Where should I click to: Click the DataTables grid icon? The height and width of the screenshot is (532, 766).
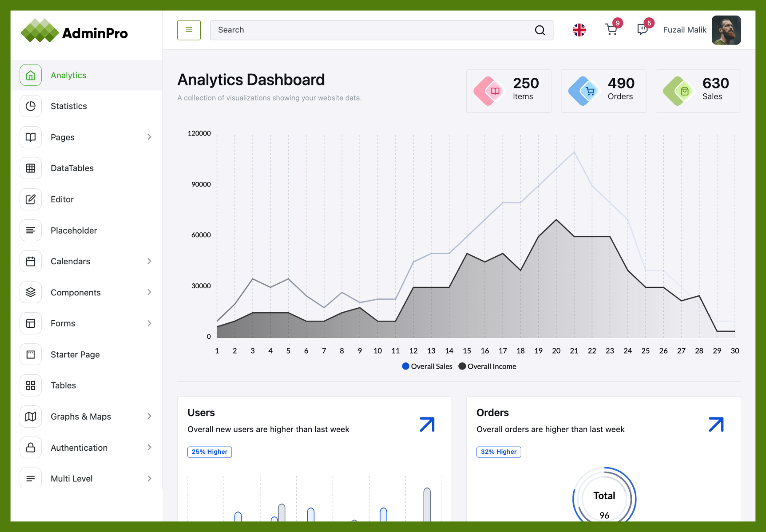pyautogui.click(x=31, y=168)
